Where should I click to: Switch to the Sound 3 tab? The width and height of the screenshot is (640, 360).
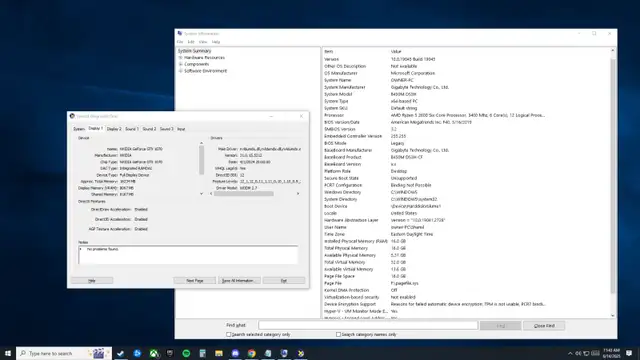pyautogui.click(x=166, y=129)
